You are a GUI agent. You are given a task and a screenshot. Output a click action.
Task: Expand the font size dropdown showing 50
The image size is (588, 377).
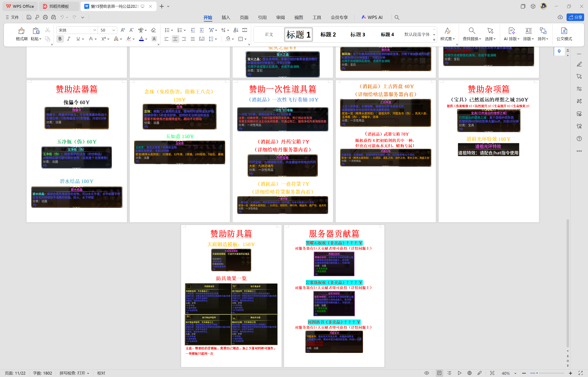point(114,30)
